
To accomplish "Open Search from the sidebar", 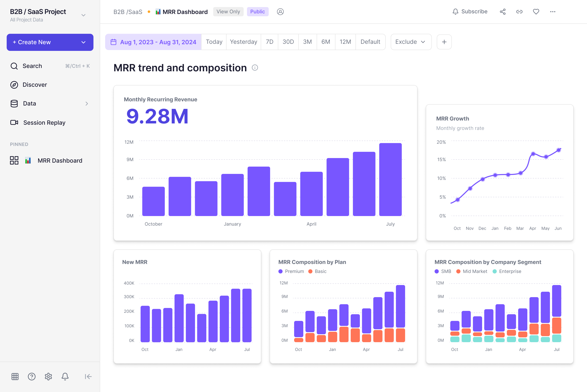I will pos(32,66).
